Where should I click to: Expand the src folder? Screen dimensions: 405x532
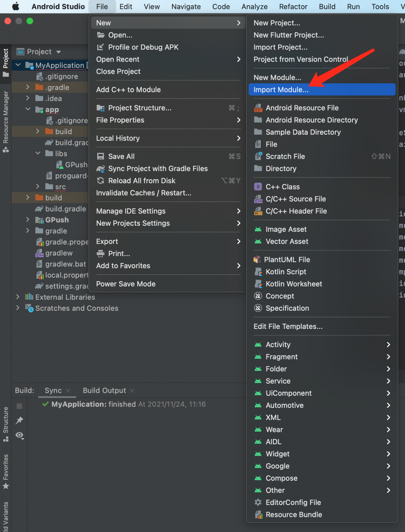(x=38, y=187)
